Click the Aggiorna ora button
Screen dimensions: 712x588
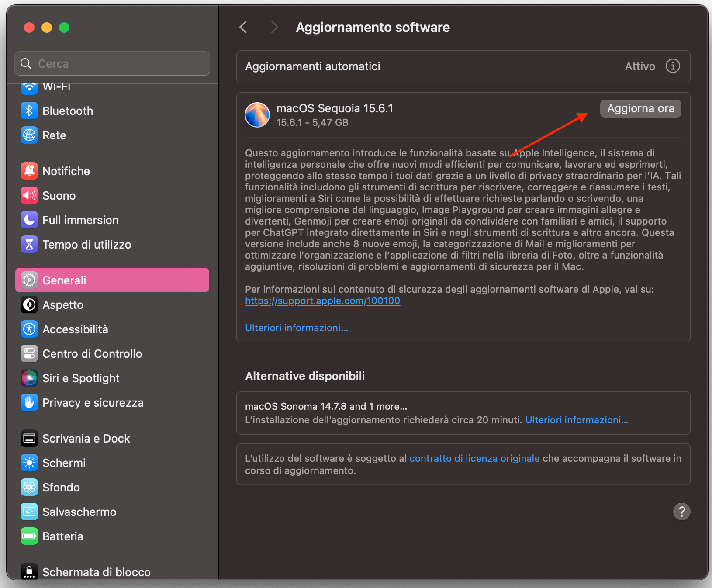coord(640,108)
